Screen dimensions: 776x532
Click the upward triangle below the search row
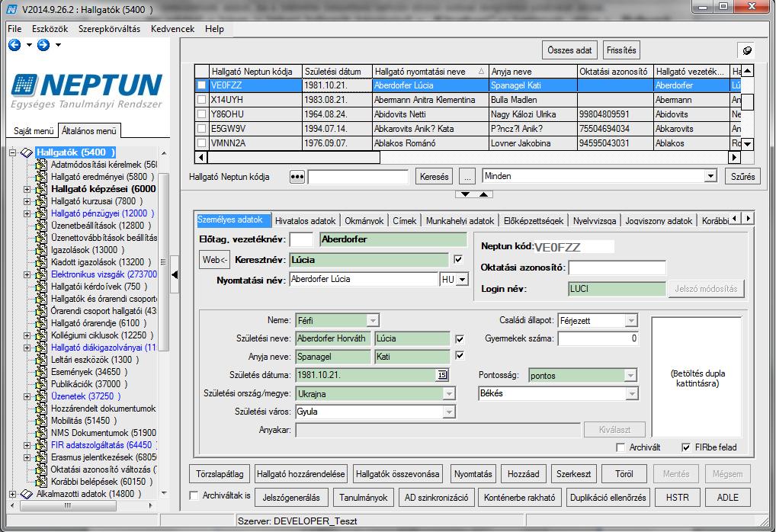click(483, 194)
